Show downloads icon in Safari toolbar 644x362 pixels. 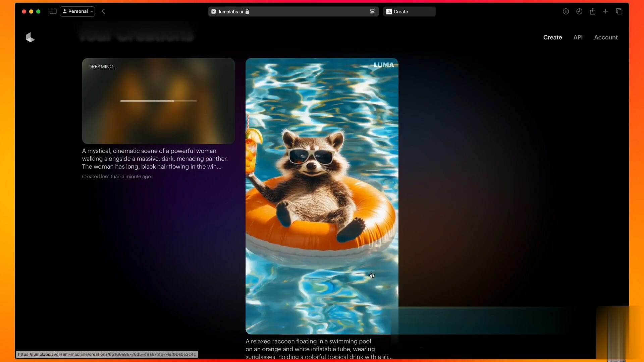(566, 11)
